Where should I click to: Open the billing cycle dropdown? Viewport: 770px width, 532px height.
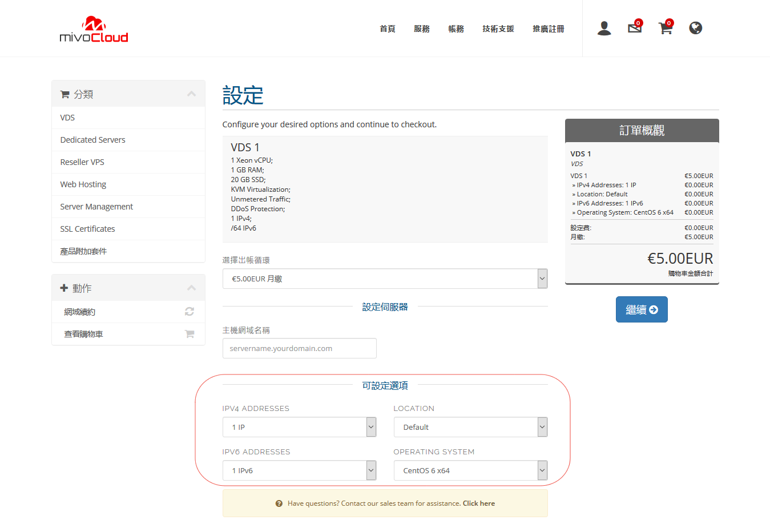tap(385, 279)
